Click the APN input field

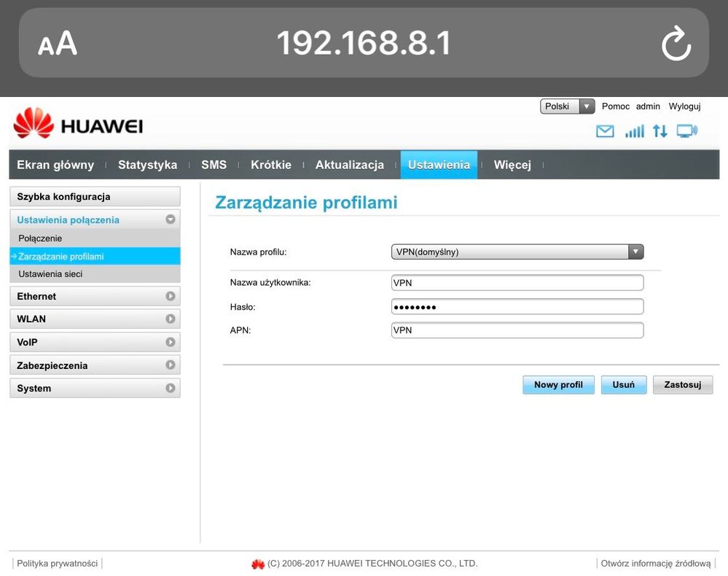click(517, 330)
